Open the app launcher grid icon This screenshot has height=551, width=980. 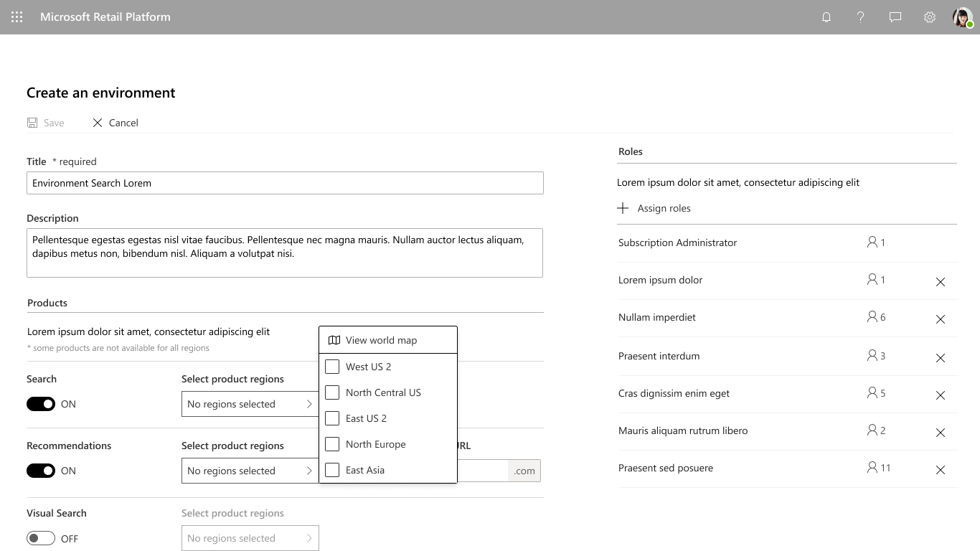pyautogui.click(x=17, y=17)
